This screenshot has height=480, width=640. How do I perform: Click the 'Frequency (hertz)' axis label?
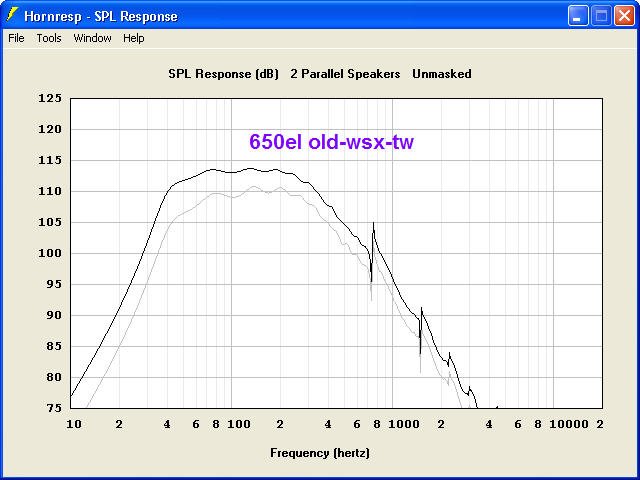click(320, 453)
